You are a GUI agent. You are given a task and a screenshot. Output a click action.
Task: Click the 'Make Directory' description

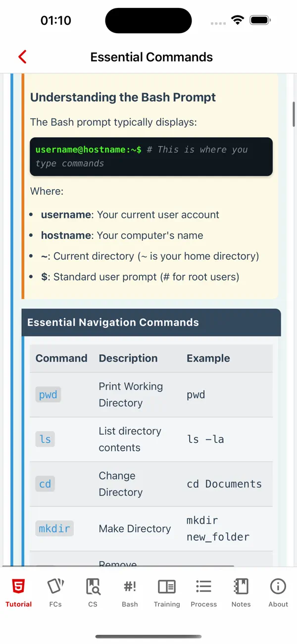pos(135,529)
